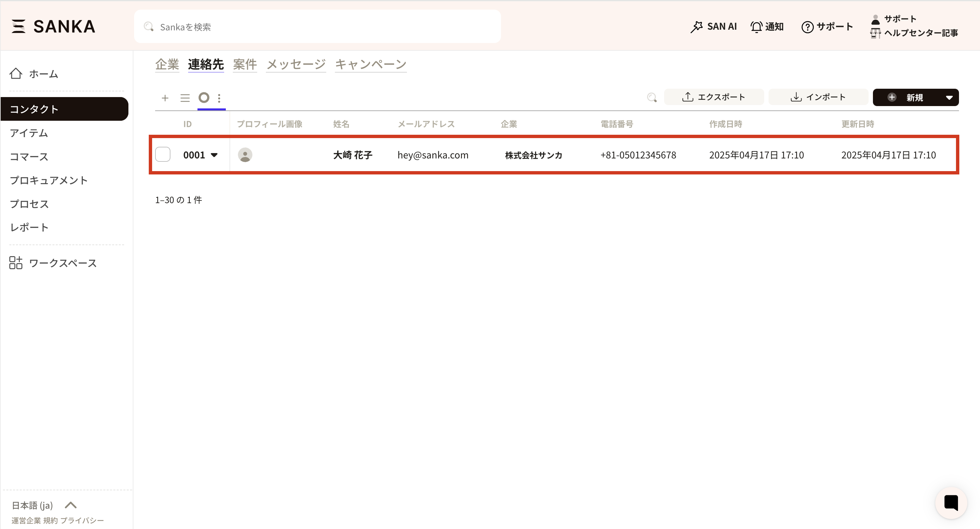Screen dimensions: 980x529
Task: Switch to list view icon
Action: coord(185,98)
